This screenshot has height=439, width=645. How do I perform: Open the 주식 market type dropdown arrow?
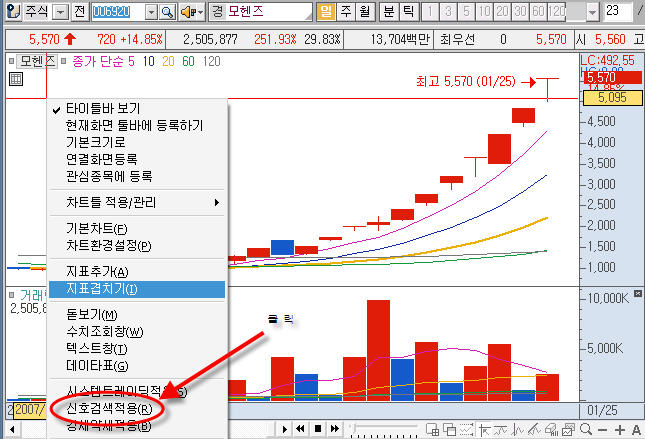point(60,12)
